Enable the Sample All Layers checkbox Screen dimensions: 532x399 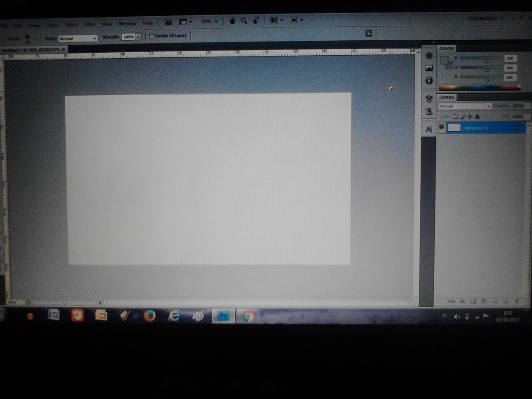(152, 36)
